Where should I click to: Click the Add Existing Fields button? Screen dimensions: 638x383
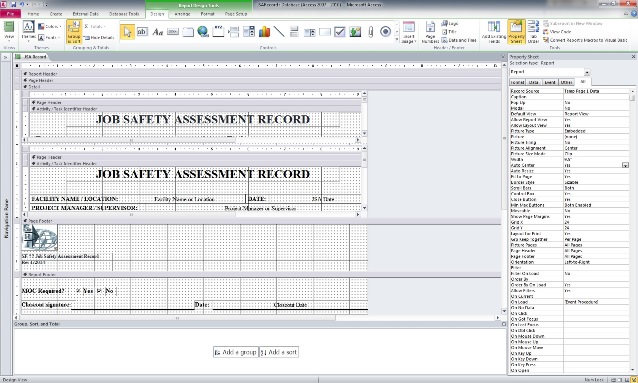click(x=494, y=32)
